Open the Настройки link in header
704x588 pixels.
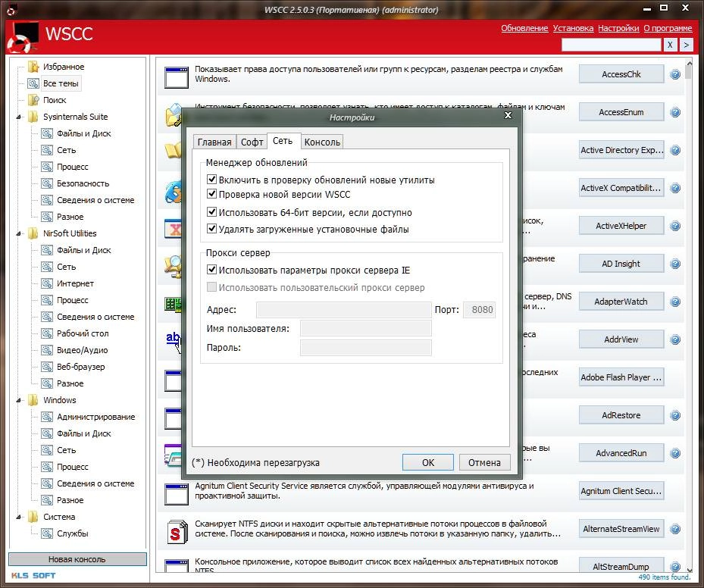618,28
